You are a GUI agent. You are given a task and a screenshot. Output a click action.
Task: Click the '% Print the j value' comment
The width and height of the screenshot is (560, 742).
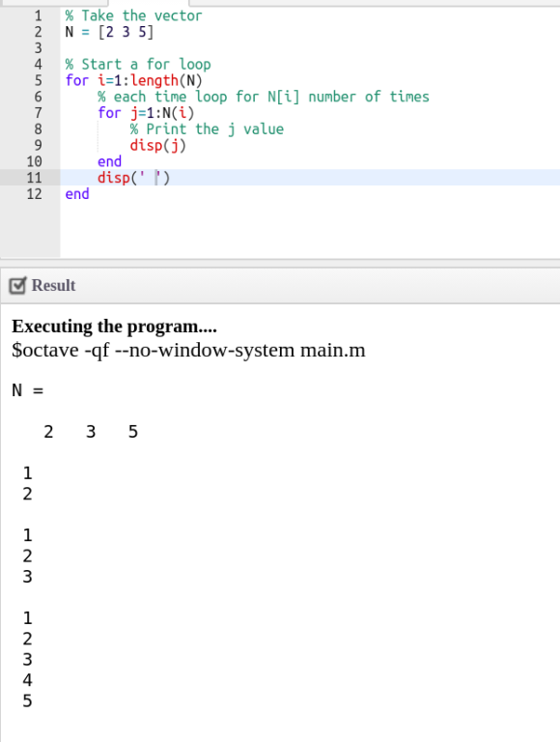[207, 128]
